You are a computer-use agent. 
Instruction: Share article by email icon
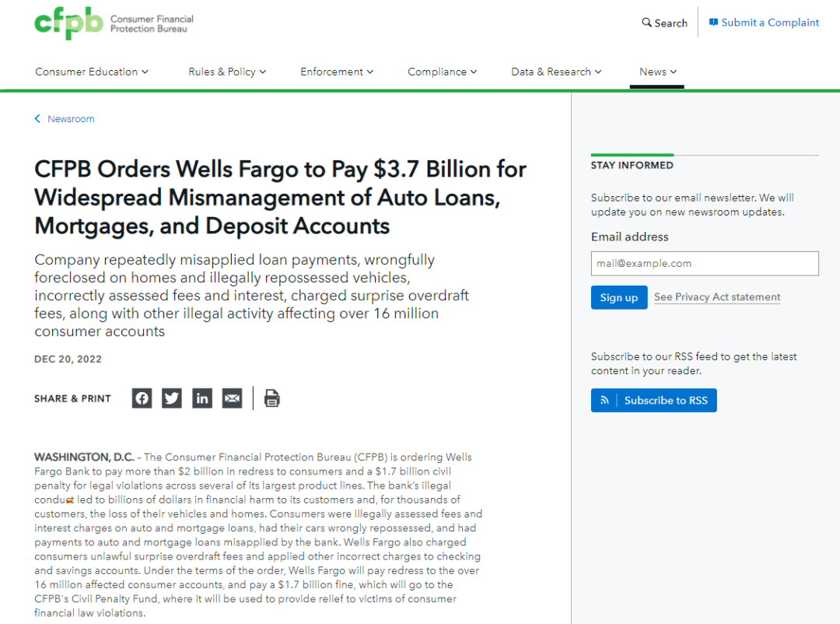(x=232, y=398)
